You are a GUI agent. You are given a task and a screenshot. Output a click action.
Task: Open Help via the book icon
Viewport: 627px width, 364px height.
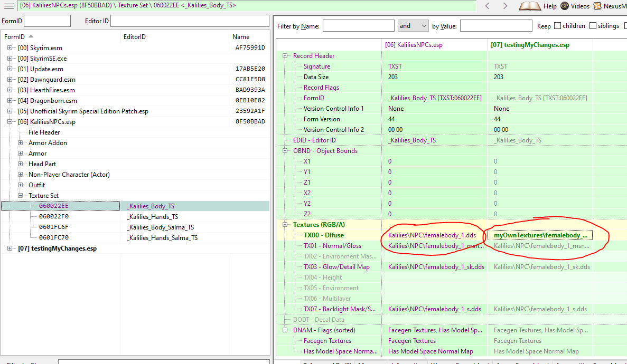pos(530,6)
